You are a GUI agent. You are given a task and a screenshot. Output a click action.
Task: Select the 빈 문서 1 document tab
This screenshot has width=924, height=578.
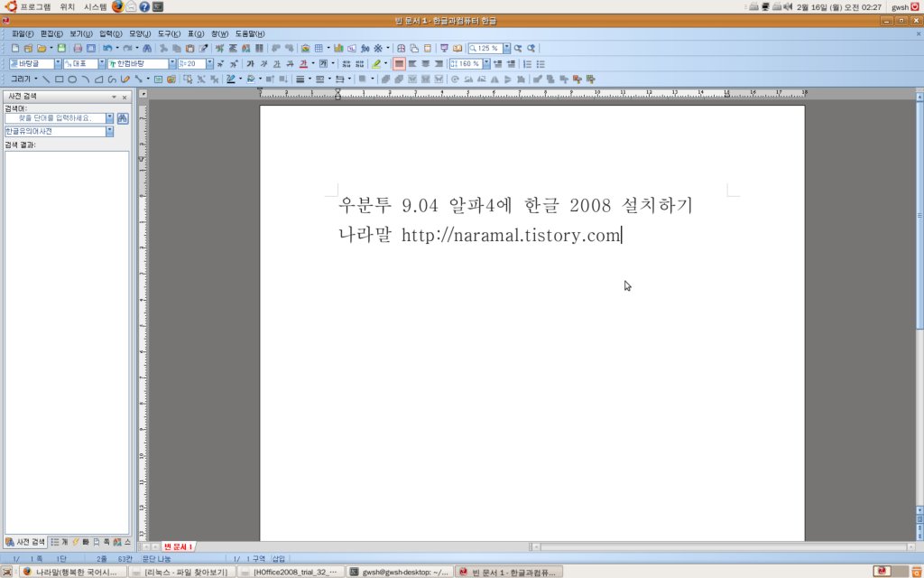[x=178, y=546]
